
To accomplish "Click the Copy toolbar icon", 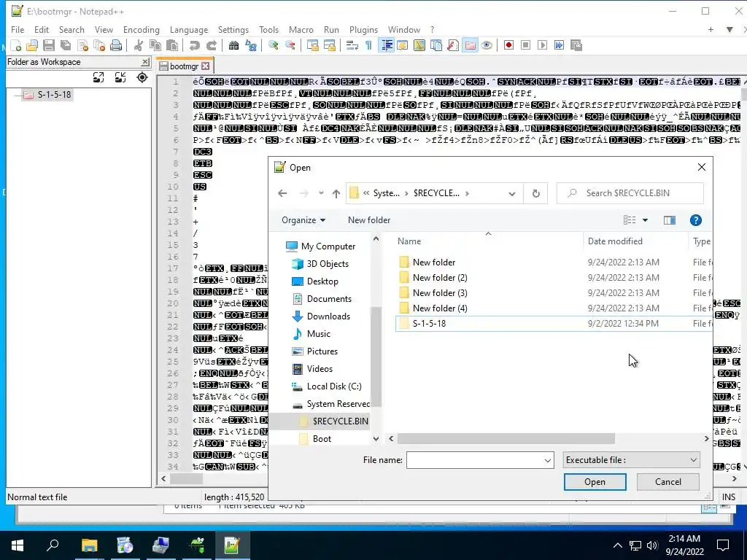I will [x=155, y=45].
